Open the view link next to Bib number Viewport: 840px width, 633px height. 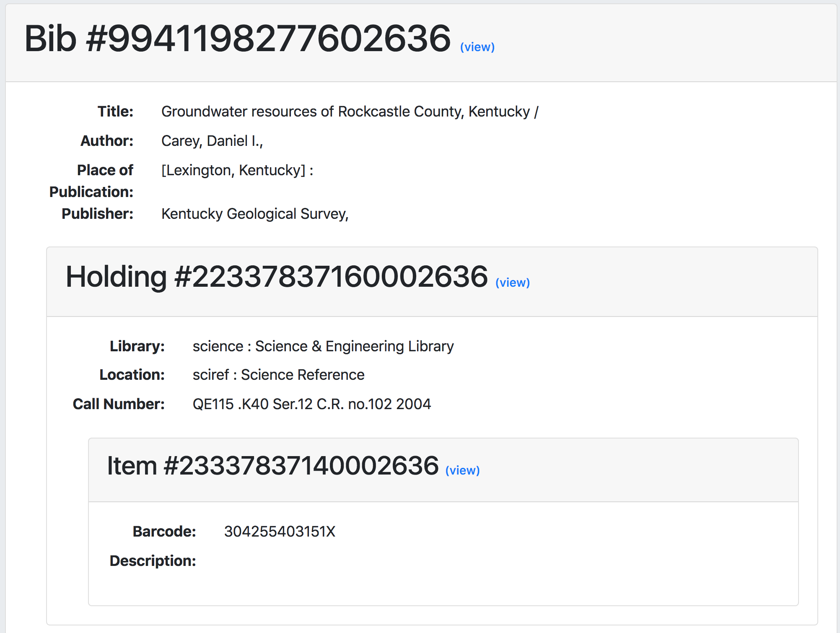[x=477, y=47]
